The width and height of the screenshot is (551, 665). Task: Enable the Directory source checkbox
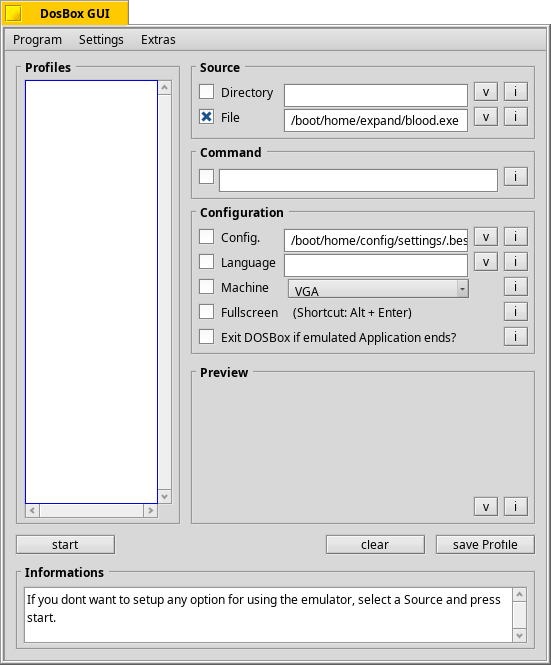click(207, 92)
